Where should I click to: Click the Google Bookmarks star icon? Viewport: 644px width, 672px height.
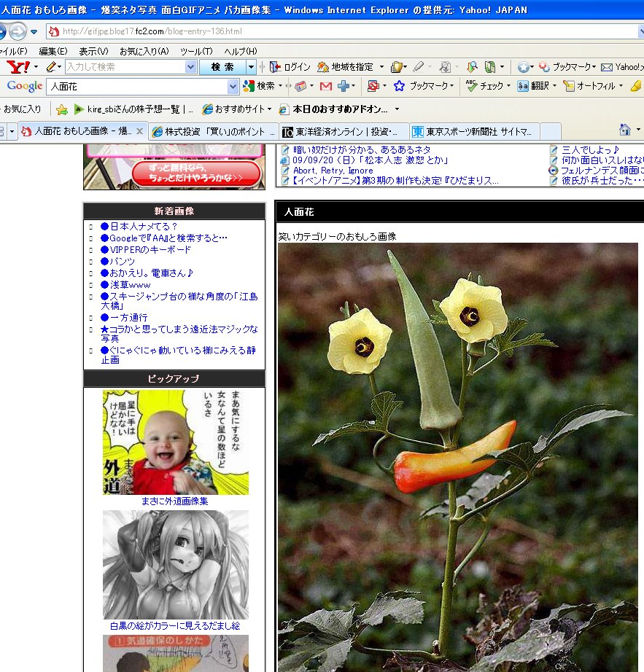399,86
